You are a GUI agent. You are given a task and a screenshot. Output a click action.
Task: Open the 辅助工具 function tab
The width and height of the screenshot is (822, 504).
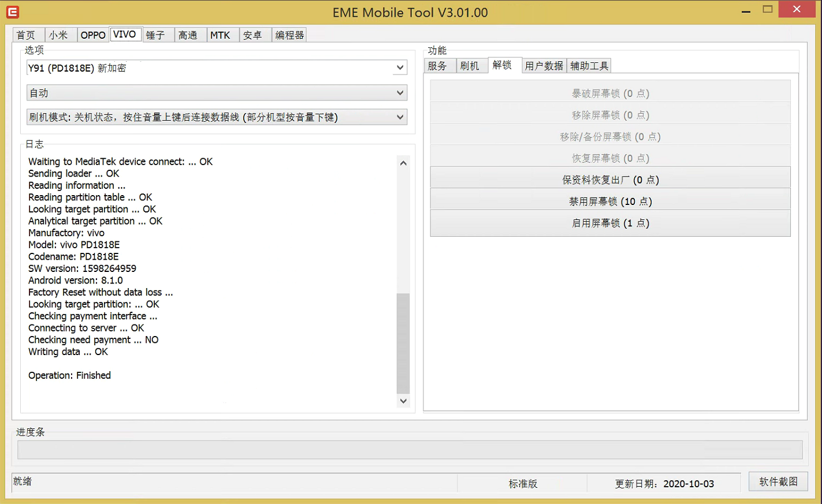[x=589, y=66]
